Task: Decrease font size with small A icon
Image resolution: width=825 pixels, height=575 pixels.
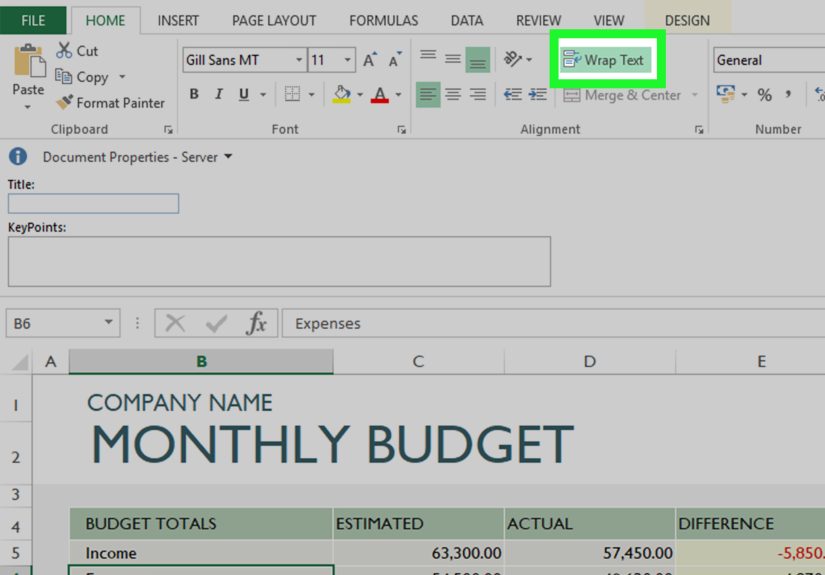Action: (395, 60)
